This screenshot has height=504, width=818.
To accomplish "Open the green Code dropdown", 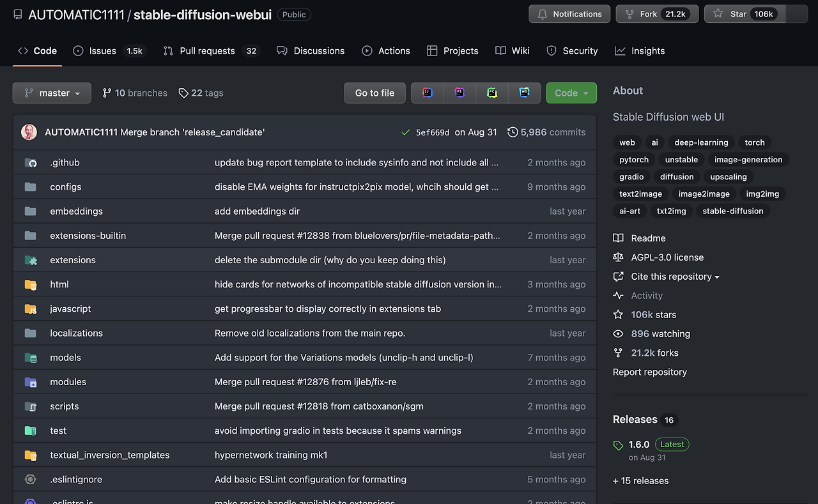I will (571, 93).
